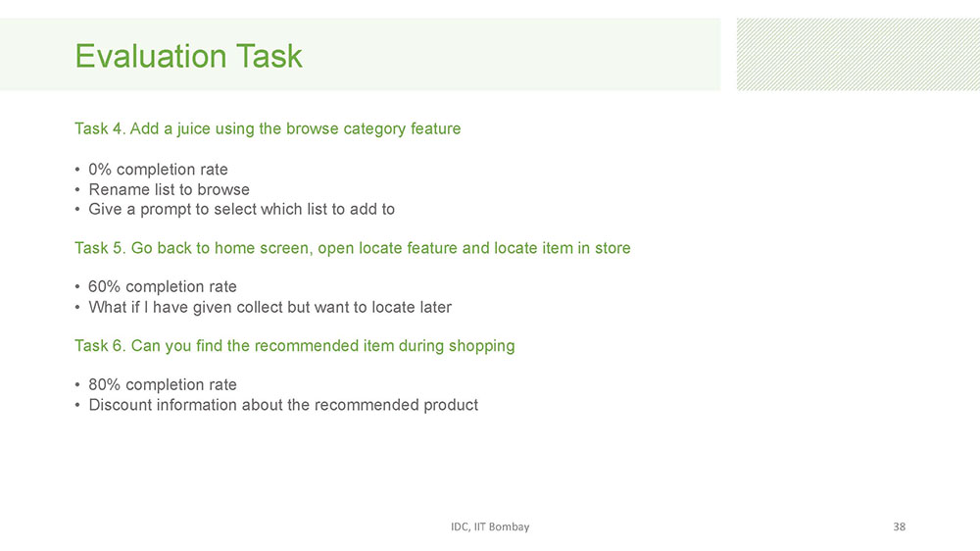
Task: Click the Task 6 recommended item heading
Action: pyautogui.click(x=294, y=346)
